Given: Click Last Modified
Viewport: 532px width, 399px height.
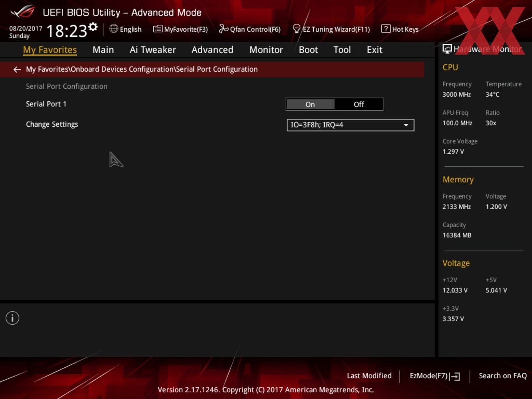Looking at the screenshot, I should [x=369, y=376].
